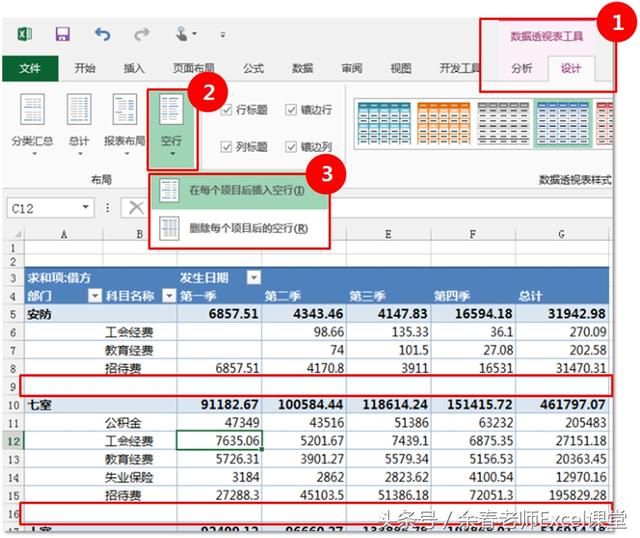Switch to the 开始 ribbon tab
Screen dimensions: 640x538
click(x=84, y=68)
